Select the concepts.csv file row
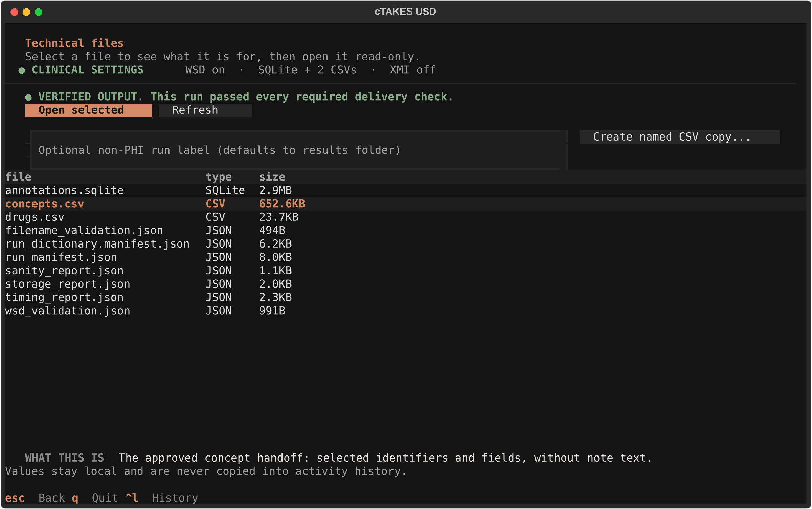 pyautogui.click(x=405, y=204)
